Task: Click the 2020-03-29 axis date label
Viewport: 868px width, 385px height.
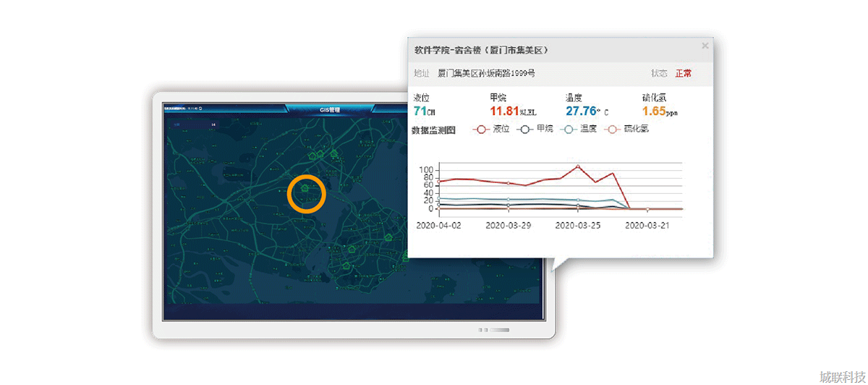Action: pos(509,226)
